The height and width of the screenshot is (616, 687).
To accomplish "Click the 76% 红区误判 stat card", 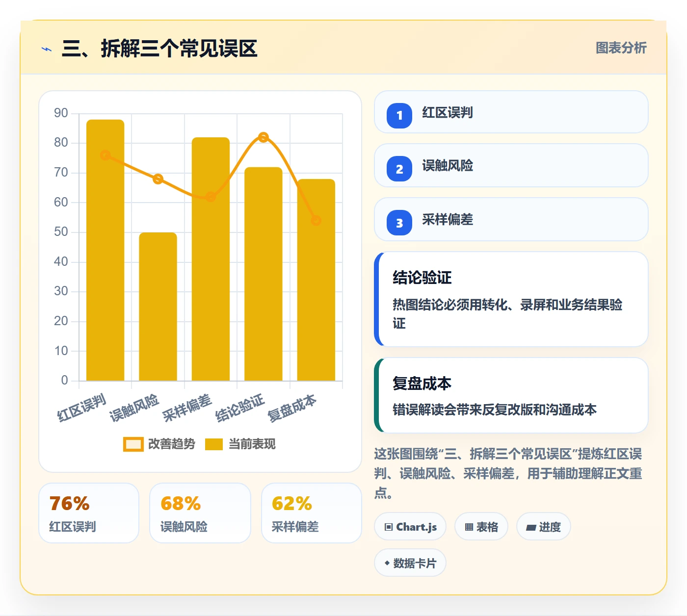I will [x=89, y=513].
